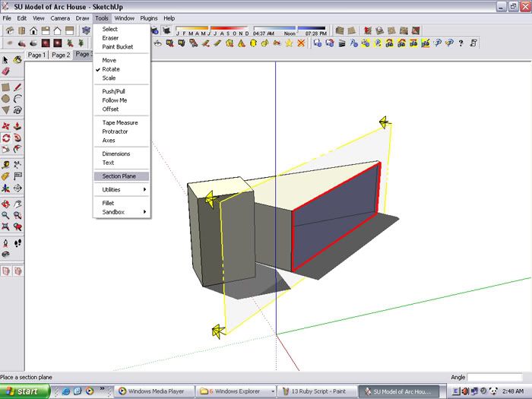Screen dimensions: 532x399
Task: Open the File menu
Action: pos(7,18)
